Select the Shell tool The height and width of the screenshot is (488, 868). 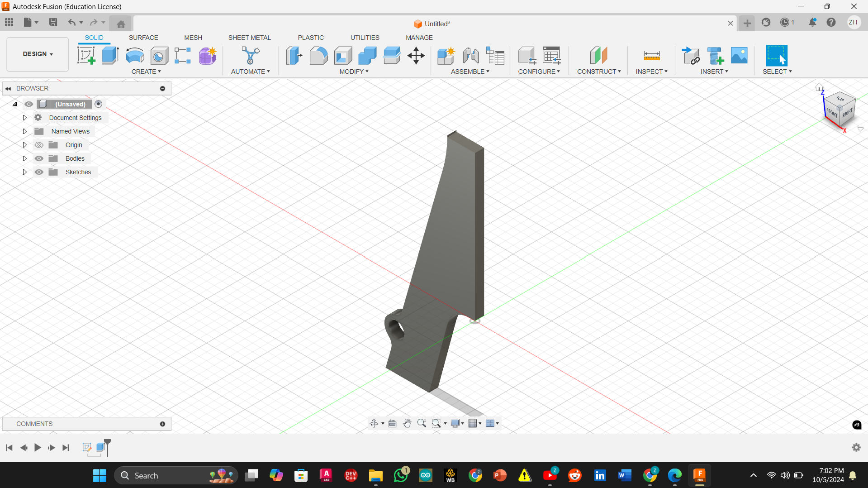343,56
